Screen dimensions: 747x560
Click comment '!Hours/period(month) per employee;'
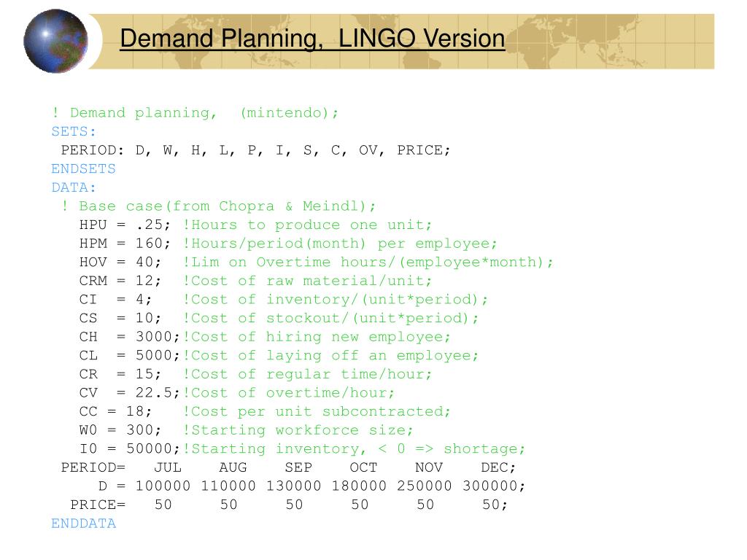[x=340, y=244]
